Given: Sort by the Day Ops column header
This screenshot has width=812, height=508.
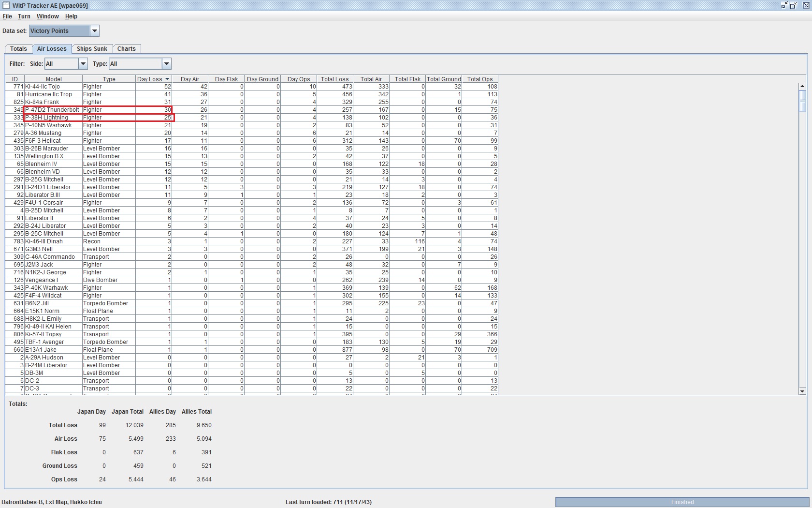Looking at the screenshot, I should tap(299, 79).
